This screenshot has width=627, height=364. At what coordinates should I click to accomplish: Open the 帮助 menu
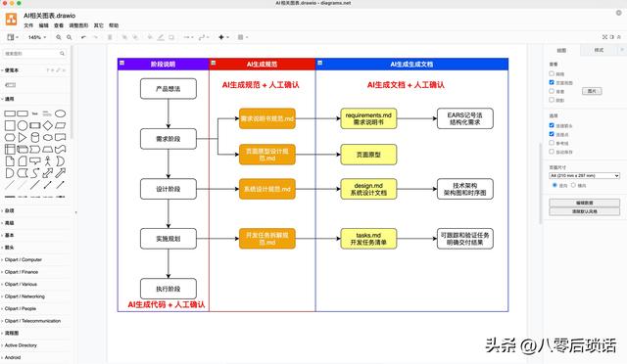coord(114,25)
